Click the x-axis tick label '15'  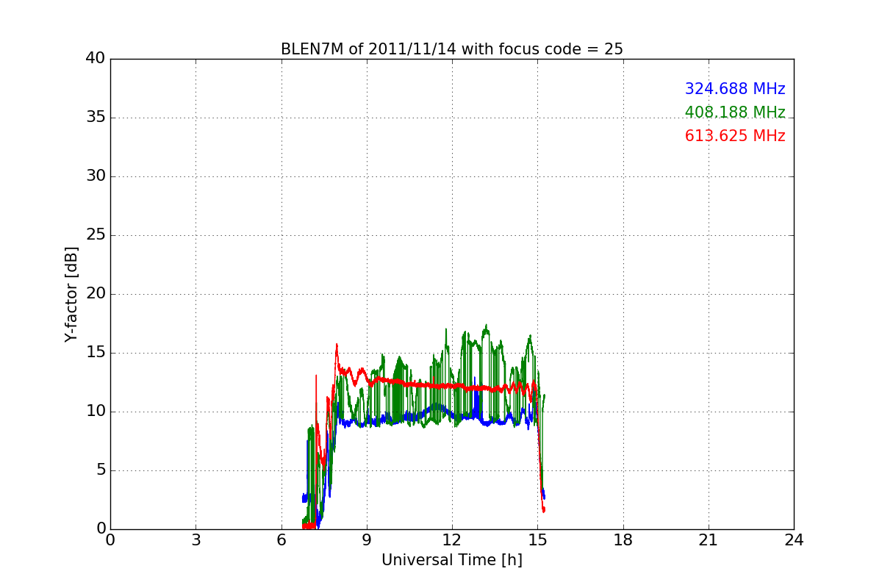[x=537, y=540]
